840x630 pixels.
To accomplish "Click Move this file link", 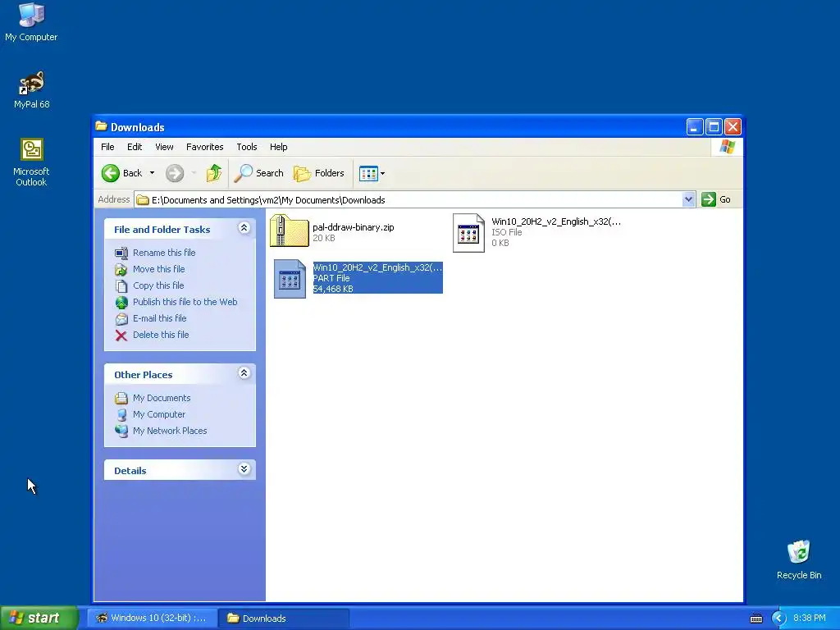I will [158, 269].
